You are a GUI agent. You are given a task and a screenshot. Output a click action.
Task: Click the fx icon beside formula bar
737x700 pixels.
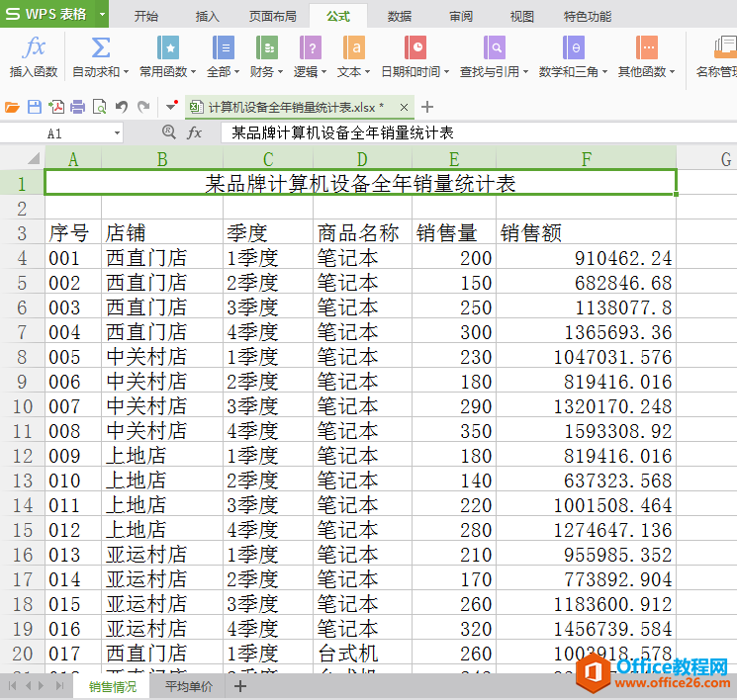pyautogui.click(x=194, y=132)
